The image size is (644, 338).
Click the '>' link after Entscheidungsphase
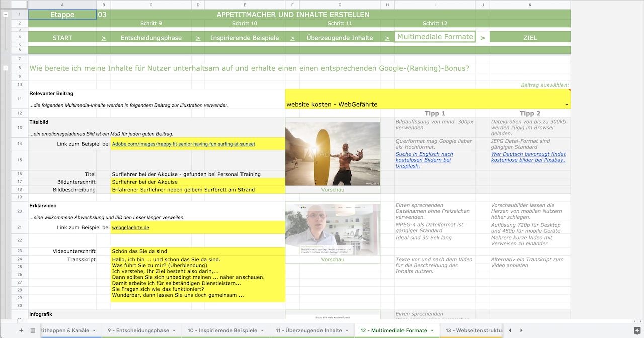pos(198,38)
